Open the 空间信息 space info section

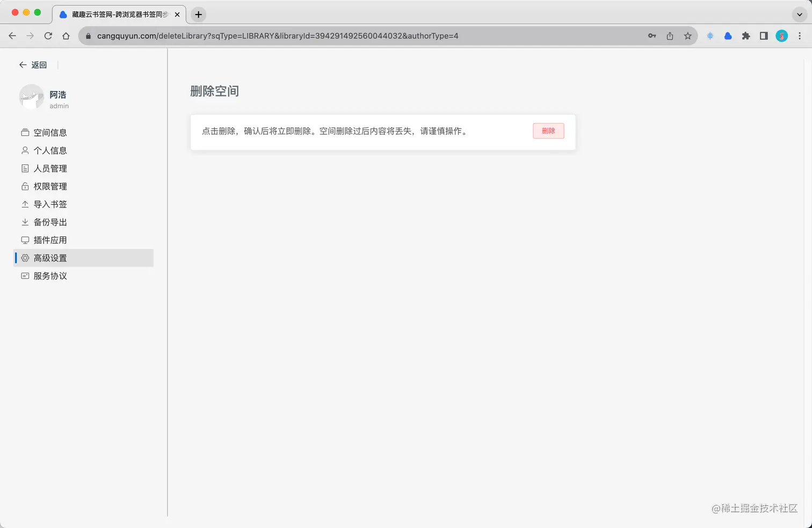tap(51, 132)
